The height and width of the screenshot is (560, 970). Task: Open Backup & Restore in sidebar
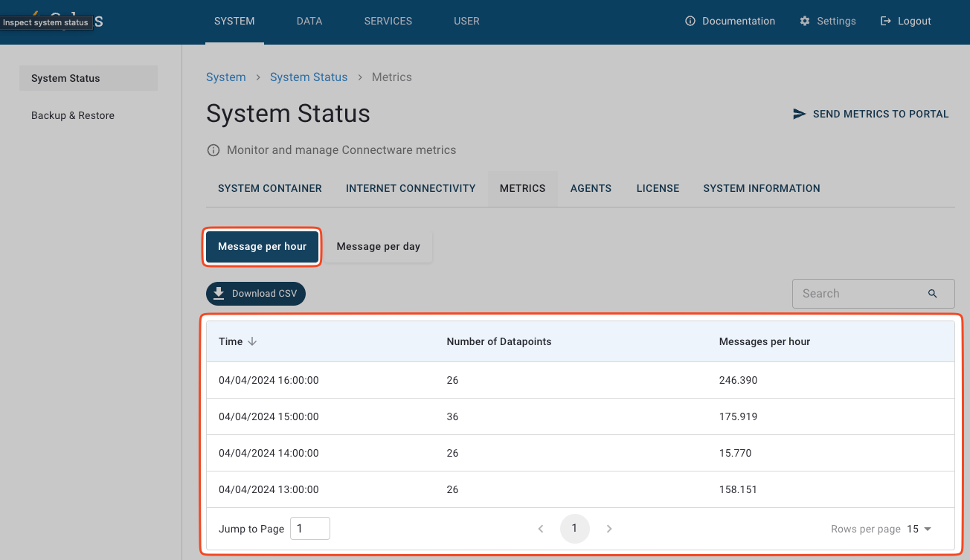(x=73, y=116)
